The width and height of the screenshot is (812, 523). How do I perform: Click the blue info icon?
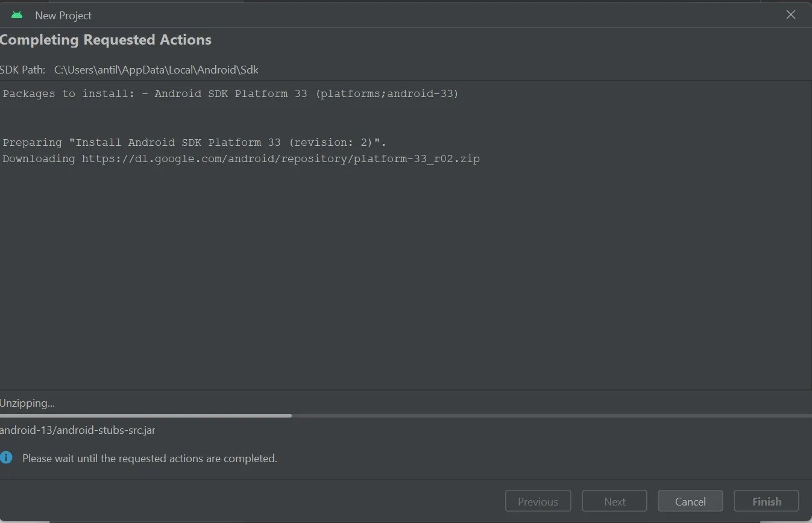[x=6, y=458]
